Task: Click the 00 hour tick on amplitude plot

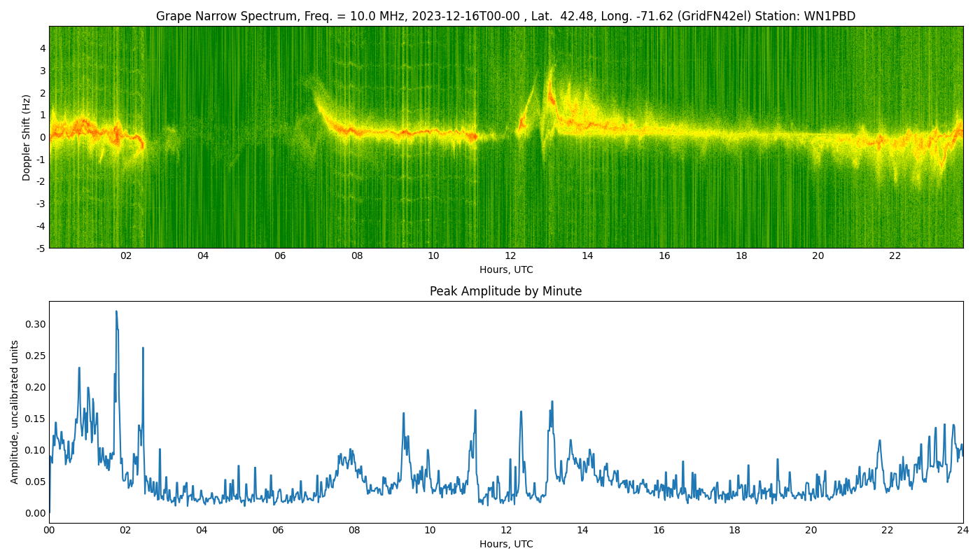Action: pos(49,531)
